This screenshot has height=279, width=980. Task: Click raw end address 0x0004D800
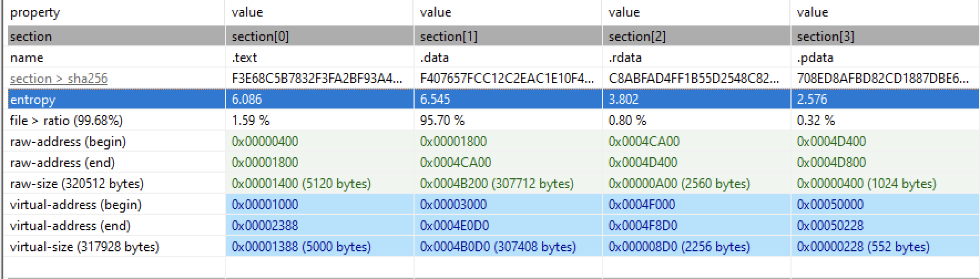[x=831, y=163]
